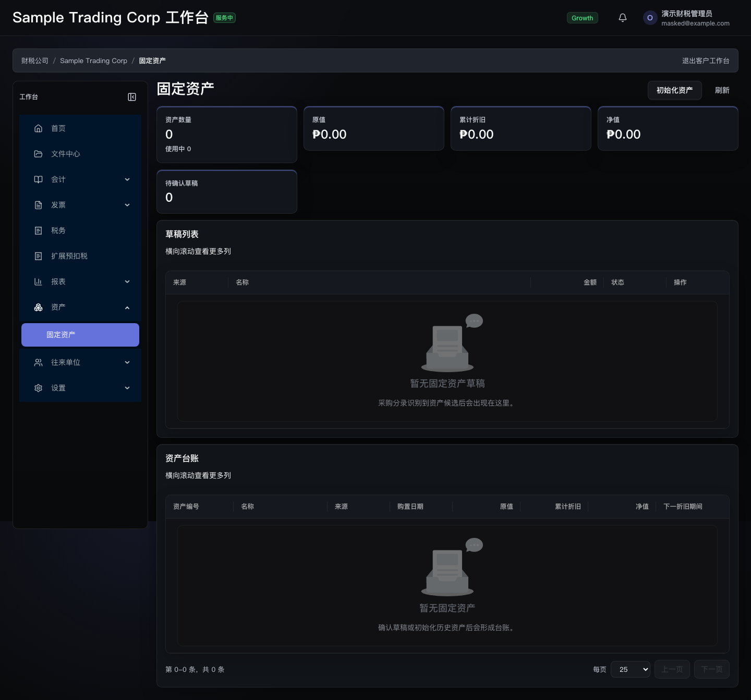Viewport: 751px width, 700px height.
Task: Click the 状态 column header
Action: [635, 283]
